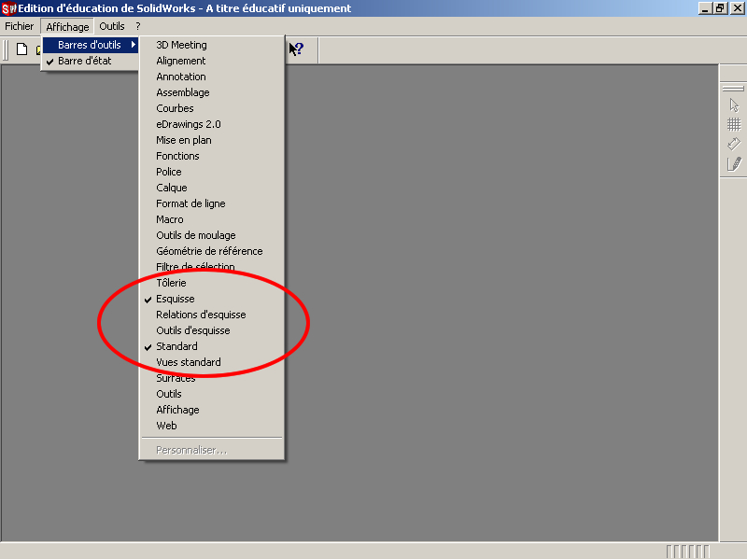Enable the eDrawings 2.0 toolbar
Image resolution: width=747 pixels, height=560 pixels.
212,124
